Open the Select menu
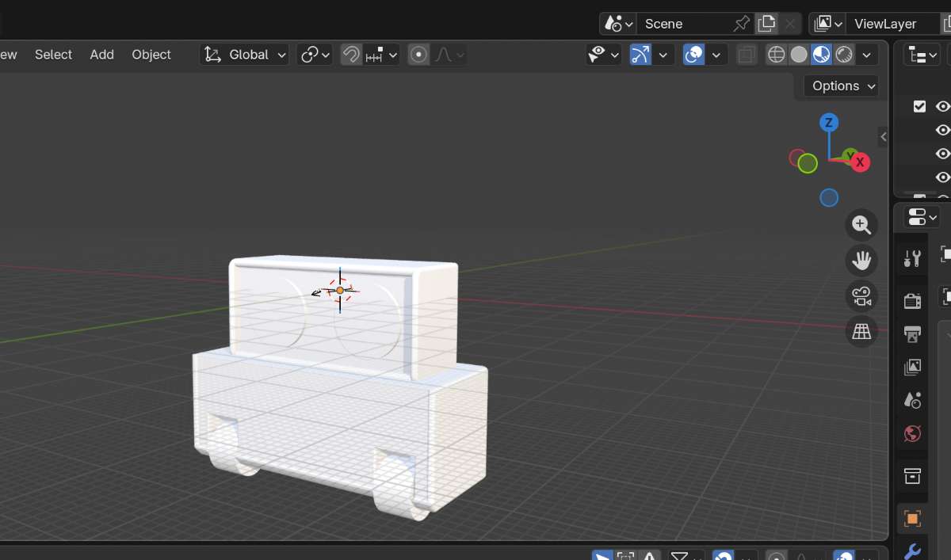The image size is (951, 560). tap(53, 55)
